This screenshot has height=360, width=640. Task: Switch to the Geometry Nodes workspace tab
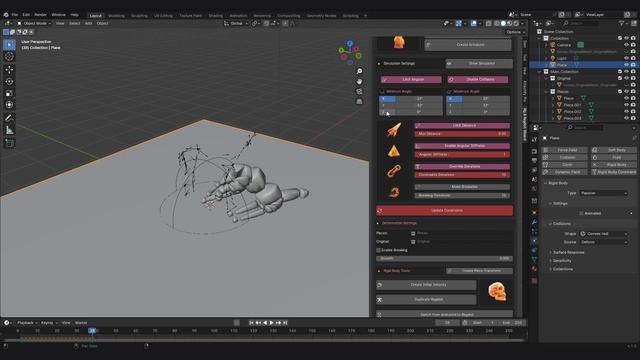tap(321, 16)
